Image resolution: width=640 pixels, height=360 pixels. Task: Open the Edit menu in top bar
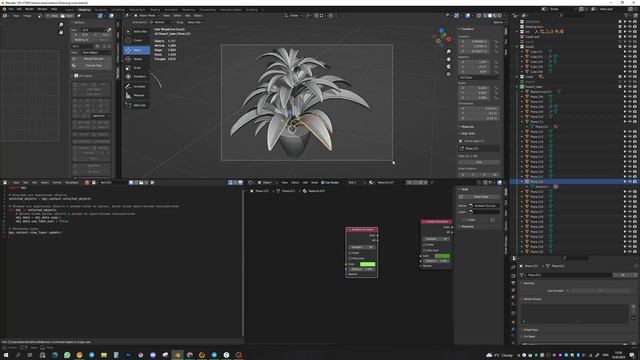coord(19,9)
